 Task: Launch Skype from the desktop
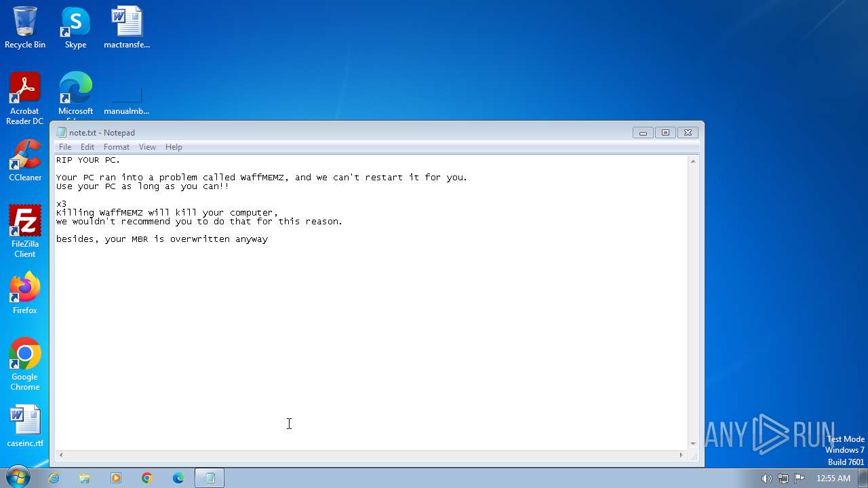(x=75, y=27)
